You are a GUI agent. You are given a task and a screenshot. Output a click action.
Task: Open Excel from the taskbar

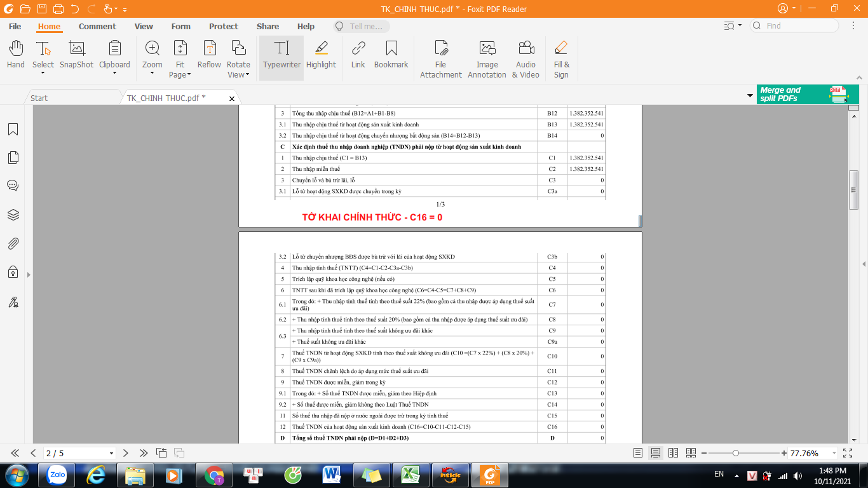pyautogui.click(x=412, y=475)
